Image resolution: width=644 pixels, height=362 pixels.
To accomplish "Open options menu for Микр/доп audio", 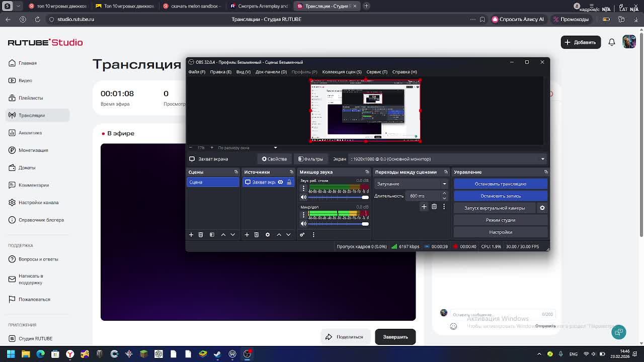I will (x=303, y=215).
